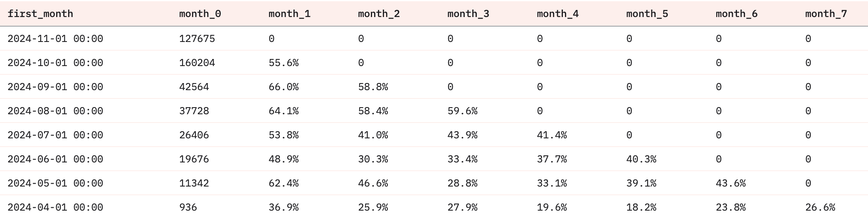Click the 26.6% cell in month_7
This screenshot has height=221, width=868.
[820, 207]
